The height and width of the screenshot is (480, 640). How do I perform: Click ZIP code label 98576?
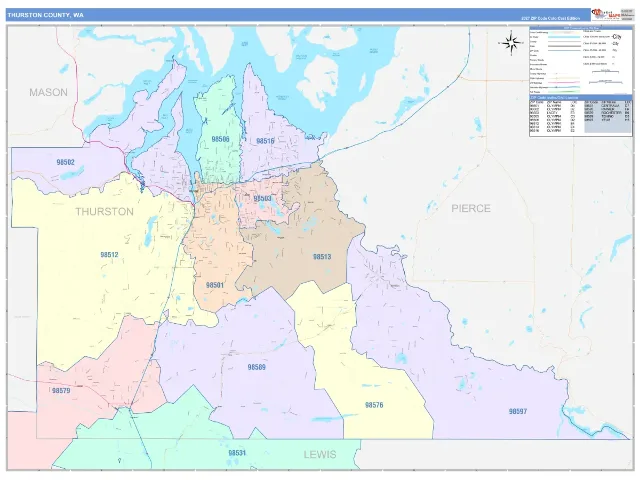[374, 405]
